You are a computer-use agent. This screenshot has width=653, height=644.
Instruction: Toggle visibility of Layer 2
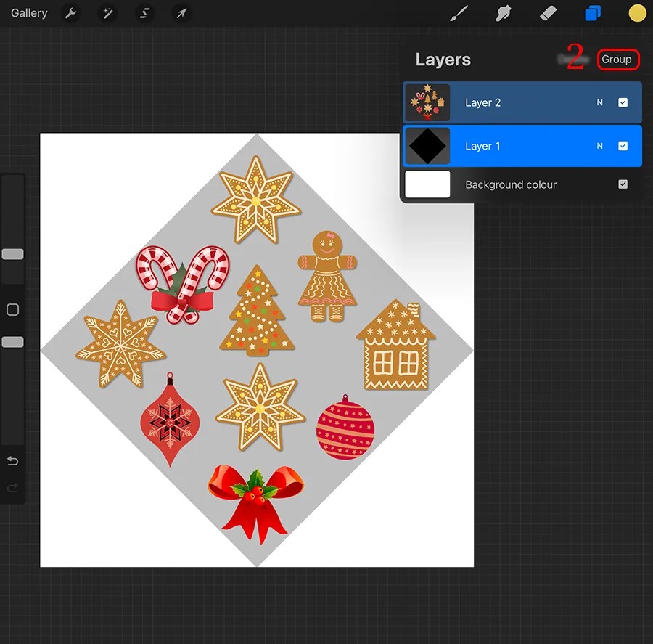(x=623, y=102)
